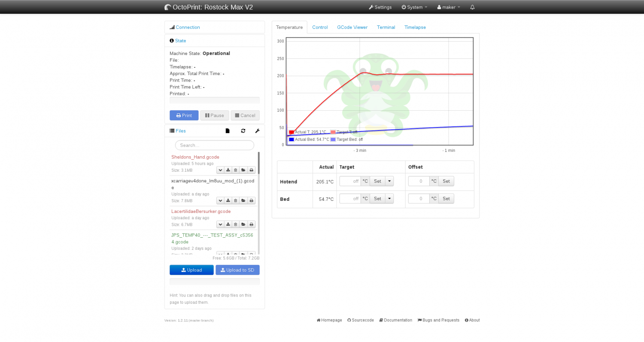Click Upload to SD button
Viewport: 644px width, 342px height.
tap(237, 270)
